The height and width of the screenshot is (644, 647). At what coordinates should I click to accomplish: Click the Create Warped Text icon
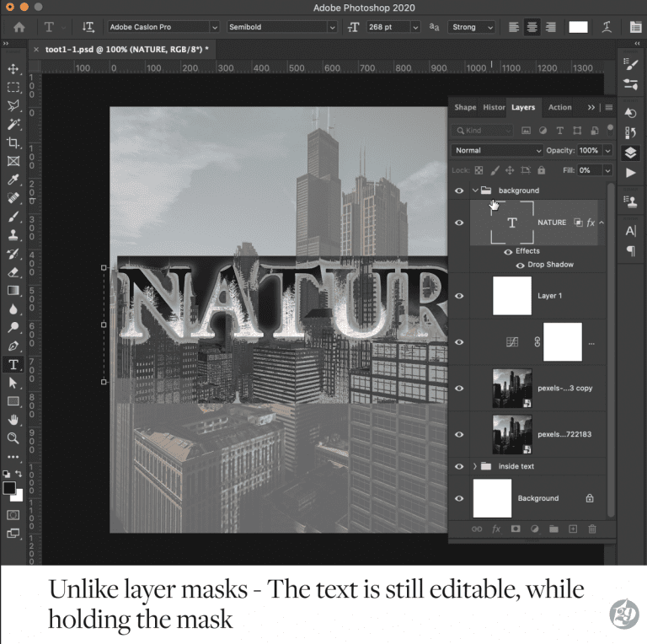click(607, 27)
